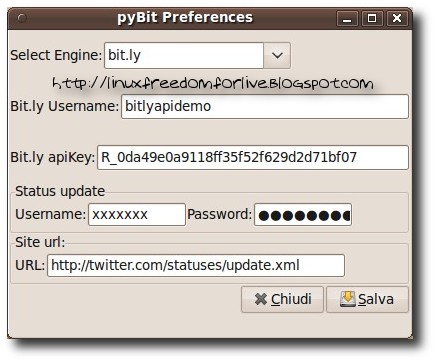This screenshot has width=436, height=362.
Task: Click the X icon on Chiudi
Action: (x=261, y=299)
